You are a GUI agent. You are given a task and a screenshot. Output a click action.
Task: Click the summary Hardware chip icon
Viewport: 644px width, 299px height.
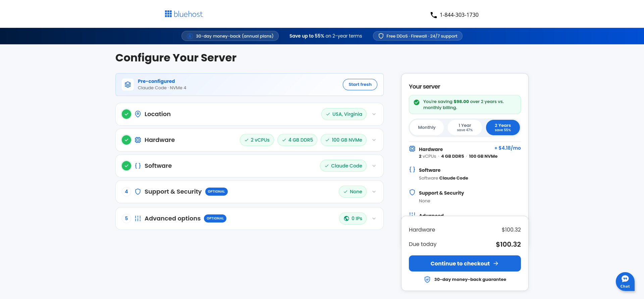412,149
